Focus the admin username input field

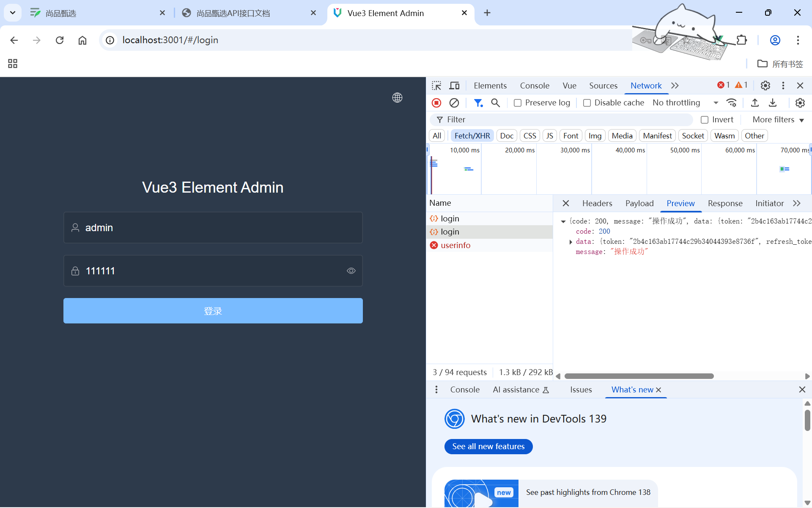point(213,228)
